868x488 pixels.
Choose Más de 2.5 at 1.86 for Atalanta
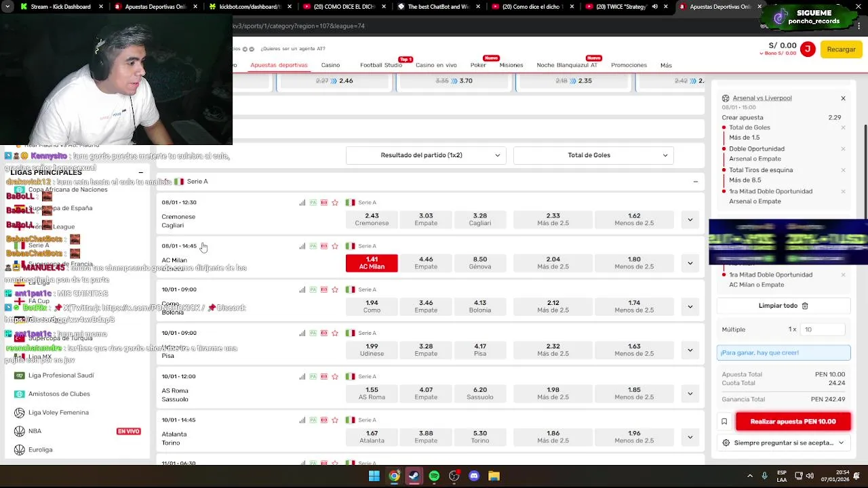coord(553,436)
